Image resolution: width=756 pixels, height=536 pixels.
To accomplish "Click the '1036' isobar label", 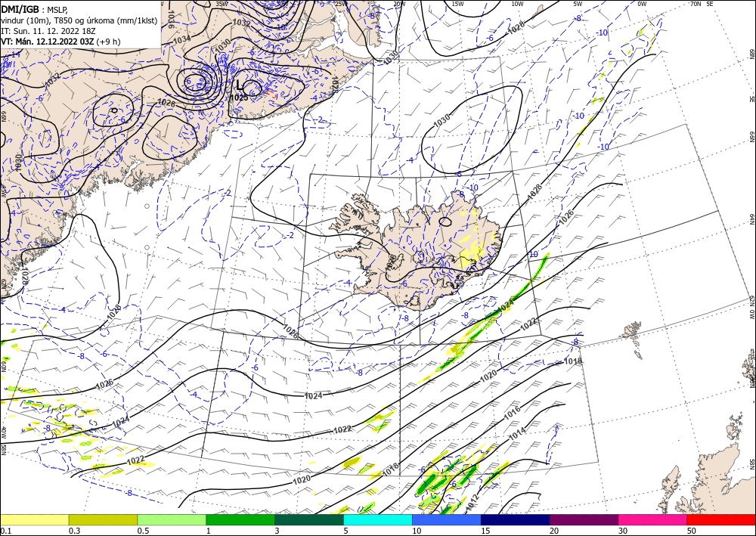I will (x=170, y=20).
